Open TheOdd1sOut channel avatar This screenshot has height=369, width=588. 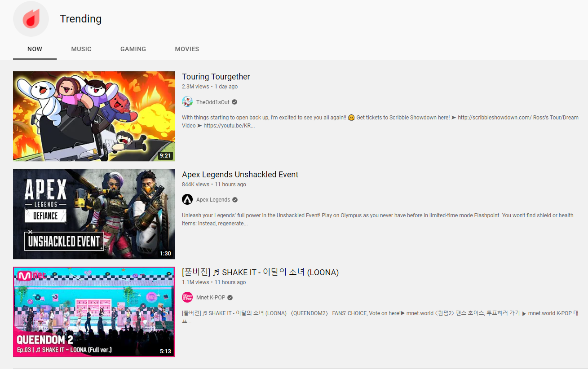pyautogui.click(x=187, y=102)
